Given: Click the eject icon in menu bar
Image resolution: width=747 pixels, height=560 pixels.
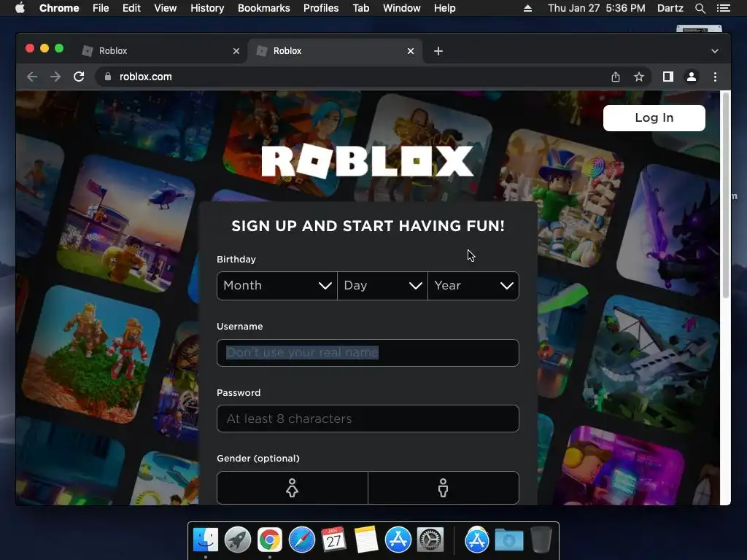Looking at the screenshot, I should click(x=527, y=8).
